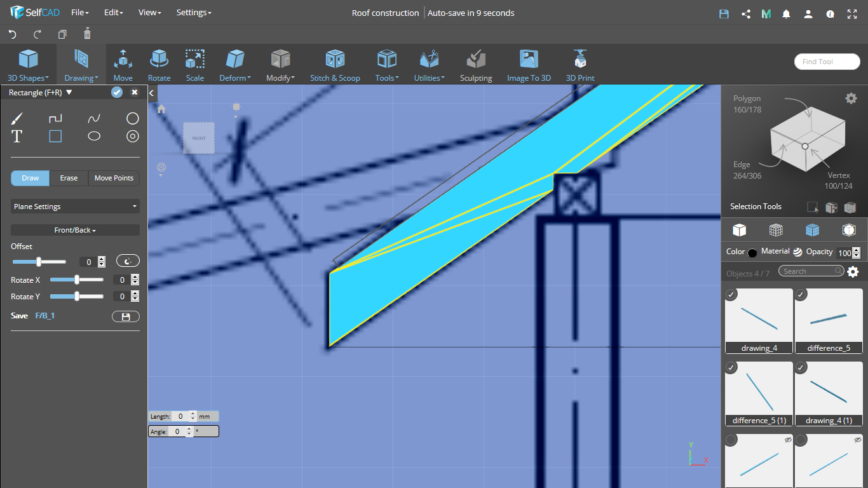Confirm the rectangle drawing with checkmark
Screen dimensions: 868x488
tap(117, 93)
